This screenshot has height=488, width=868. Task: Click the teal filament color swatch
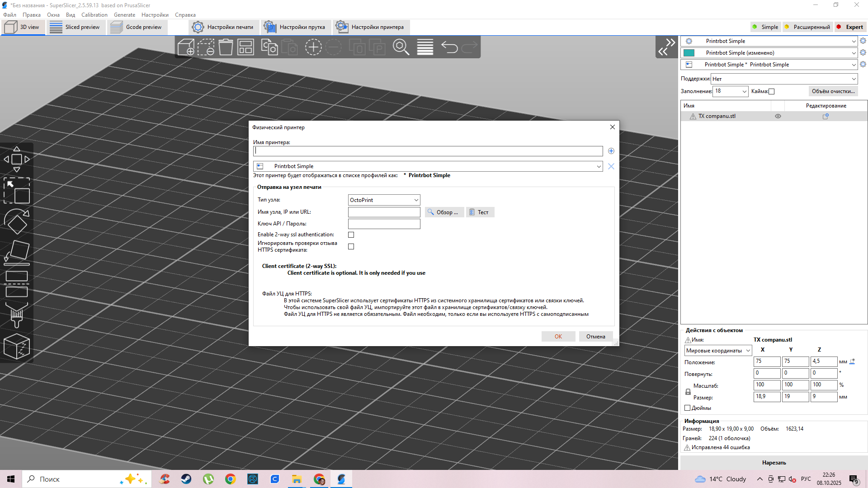click(689, 53)
